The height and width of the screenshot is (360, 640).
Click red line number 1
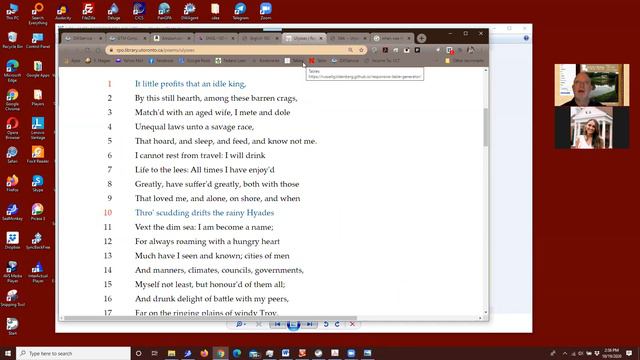tap(109, 84)
